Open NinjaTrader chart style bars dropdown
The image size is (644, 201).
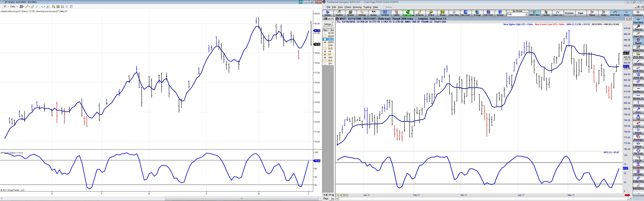tap(22, 7)
